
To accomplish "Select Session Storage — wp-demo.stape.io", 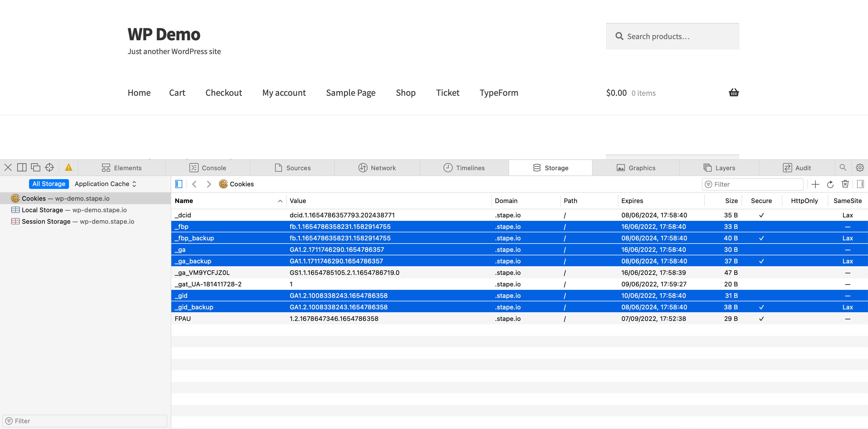I will coord(85,221).
